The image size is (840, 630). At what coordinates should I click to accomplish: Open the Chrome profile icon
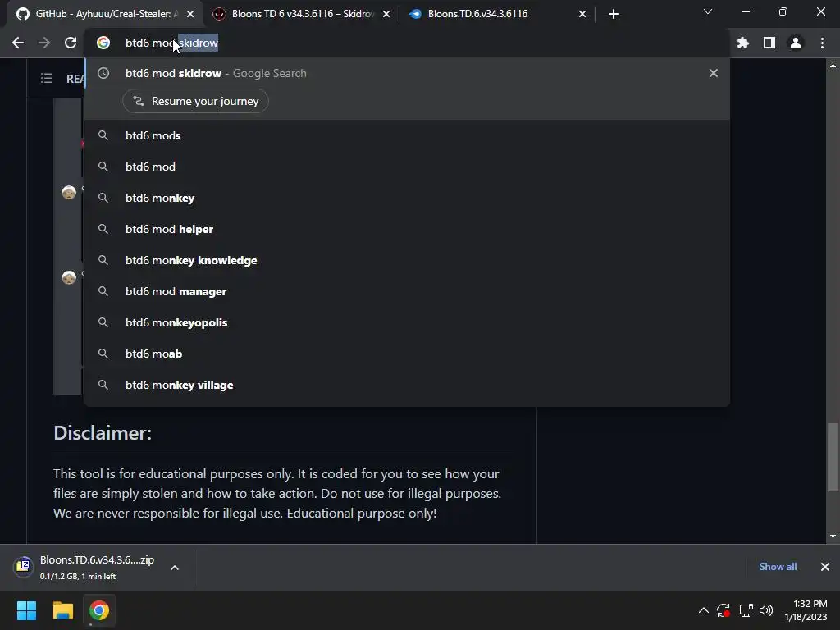point(796,43)
